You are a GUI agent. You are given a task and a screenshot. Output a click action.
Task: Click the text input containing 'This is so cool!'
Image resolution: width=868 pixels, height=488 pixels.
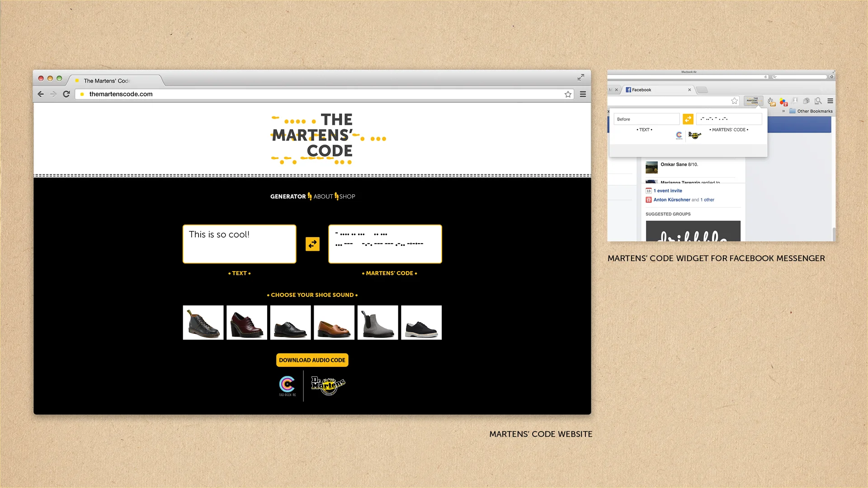[240, 244]
